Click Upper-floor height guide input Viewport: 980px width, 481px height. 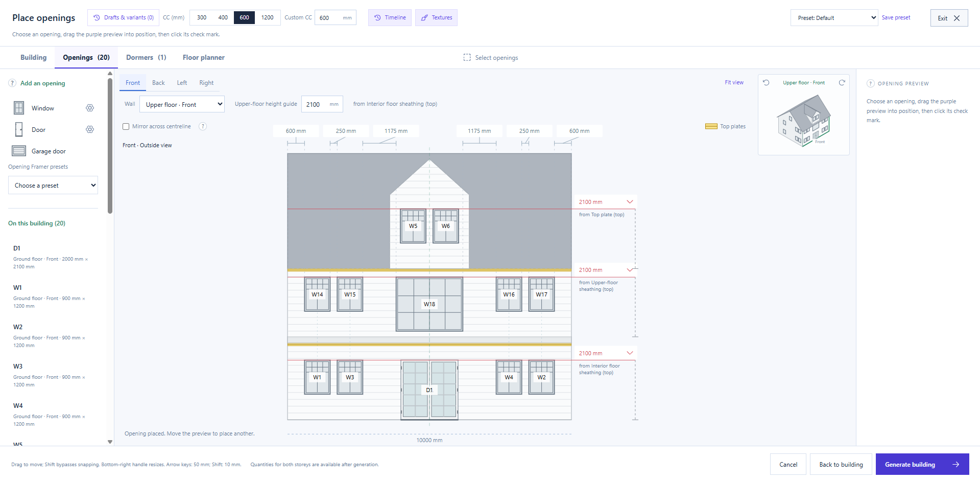[322, 104]
